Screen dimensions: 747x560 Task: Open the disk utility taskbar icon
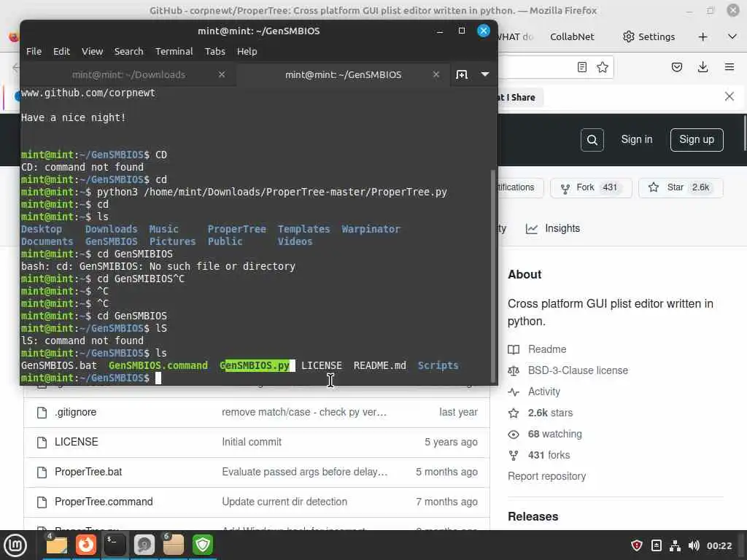[x=144, y=545]
